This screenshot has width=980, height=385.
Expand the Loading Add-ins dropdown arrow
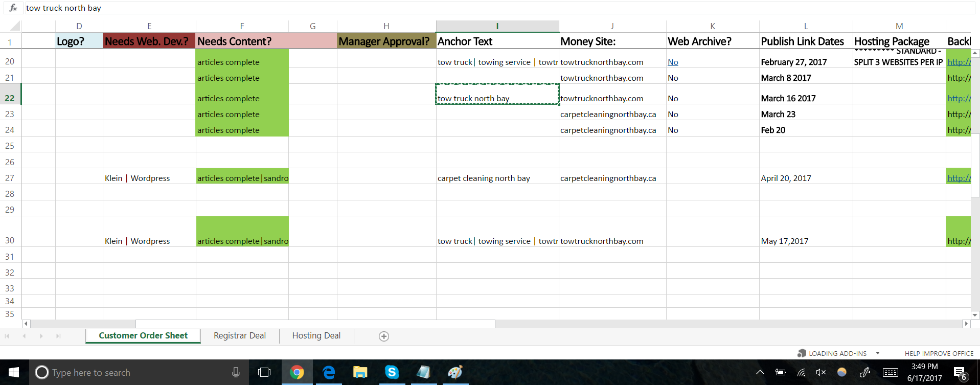click(878, 353)
